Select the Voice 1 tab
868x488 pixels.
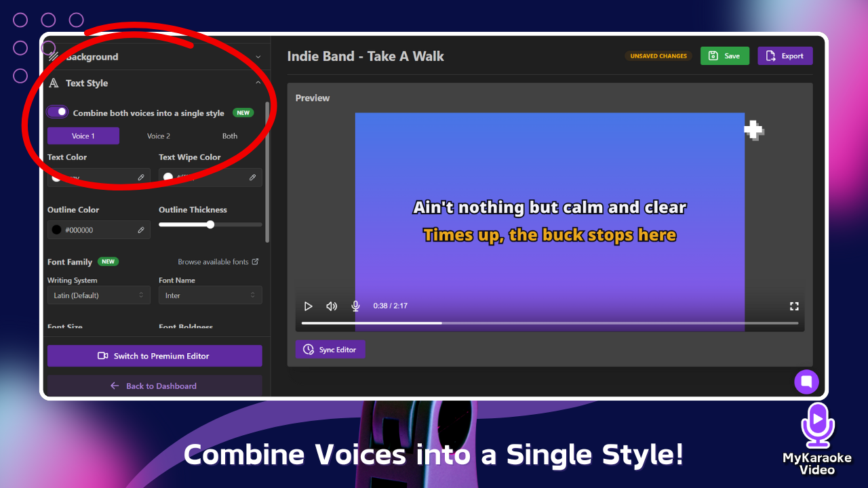(83, 136)
